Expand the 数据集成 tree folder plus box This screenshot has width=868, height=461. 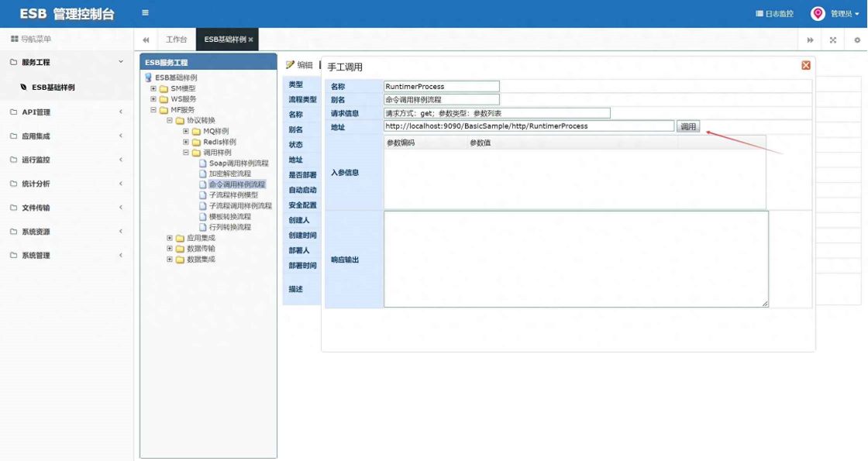170,259
